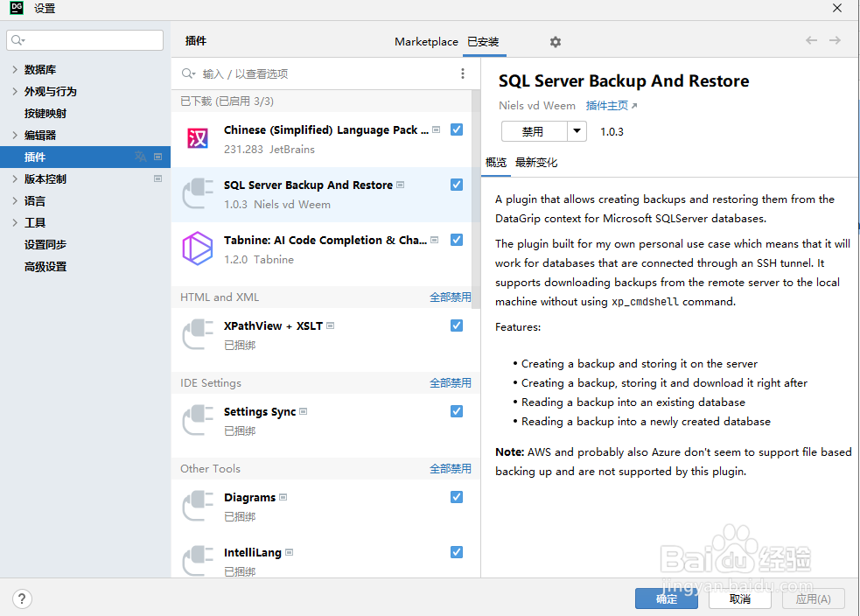Switch to the Marketplace tab
The image size is (860, 616).
click(x=426, y=42)
